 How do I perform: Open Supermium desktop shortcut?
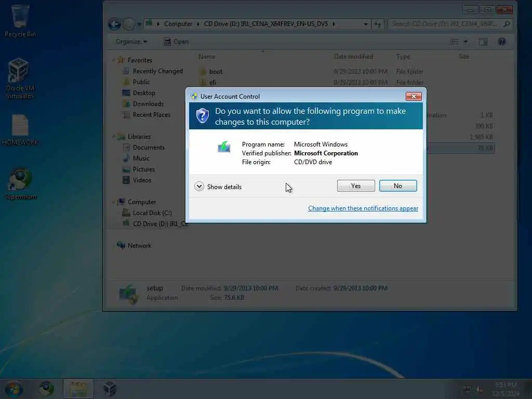click(20, 184)
